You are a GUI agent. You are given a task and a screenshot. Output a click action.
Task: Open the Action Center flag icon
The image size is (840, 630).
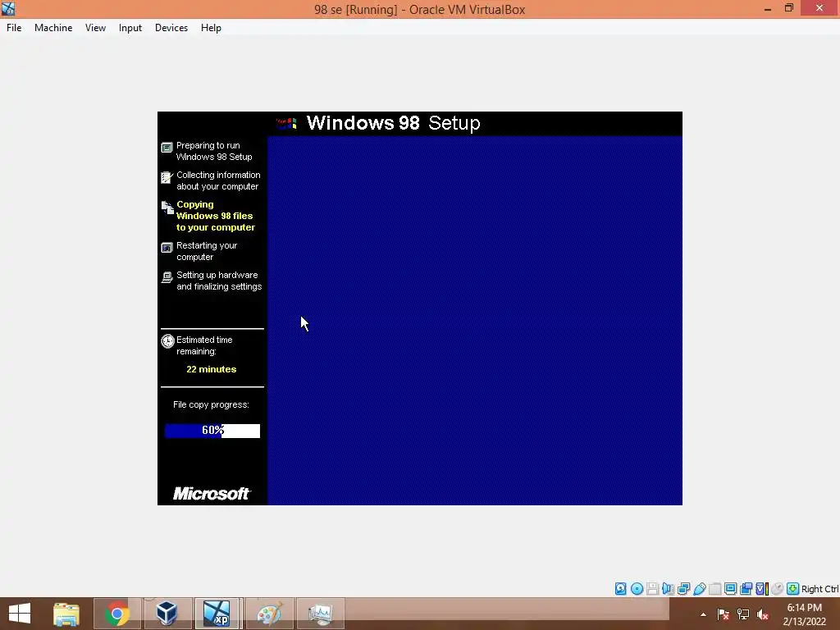[724, 614]
